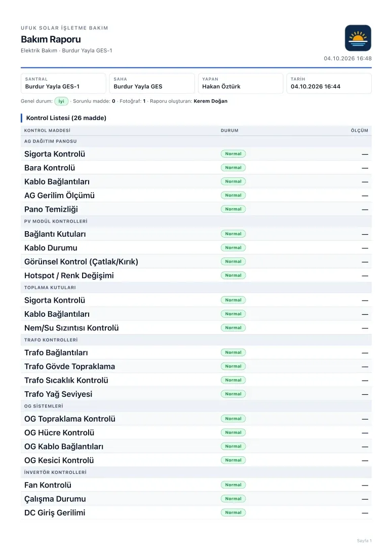The image size is (392, 555).
Task: Click the Kontrol Listesi (26 madde) heading
Action: [66, 118]
